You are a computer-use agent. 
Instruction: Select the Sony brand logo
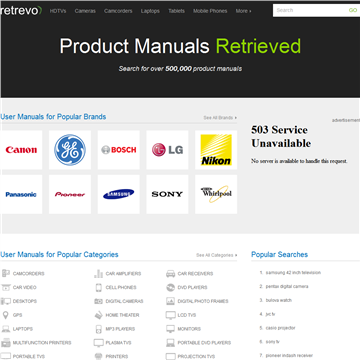click(x=167, y=194)
